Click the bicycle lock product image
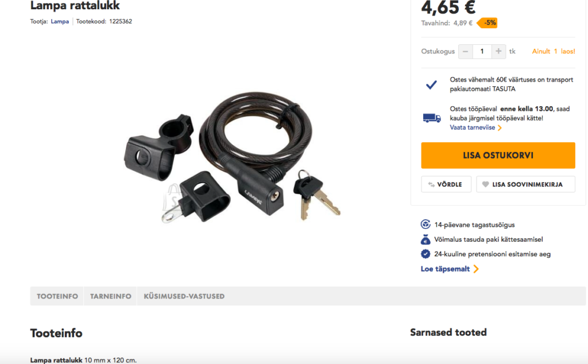This screenshot has height=364, width=588. (x=233, y=157)
